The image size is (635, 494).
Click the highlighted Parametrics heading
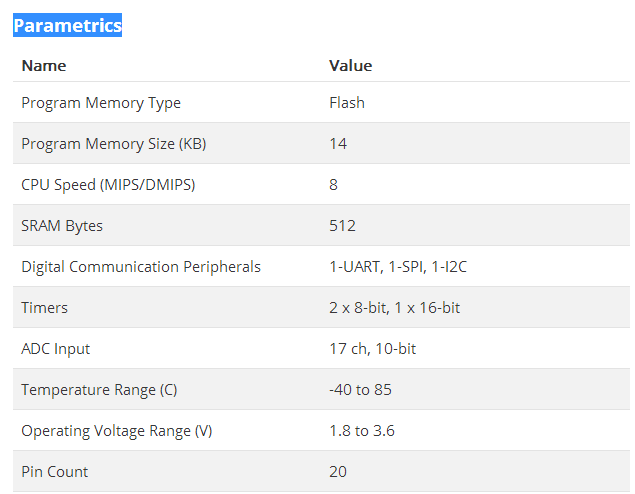click(67, 26)
